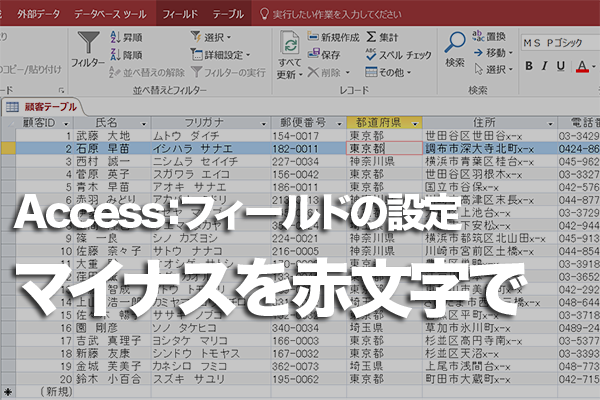Run スペル チェック spell check
This screenshot has height=400, width=600.
click(x=398, y=55)
